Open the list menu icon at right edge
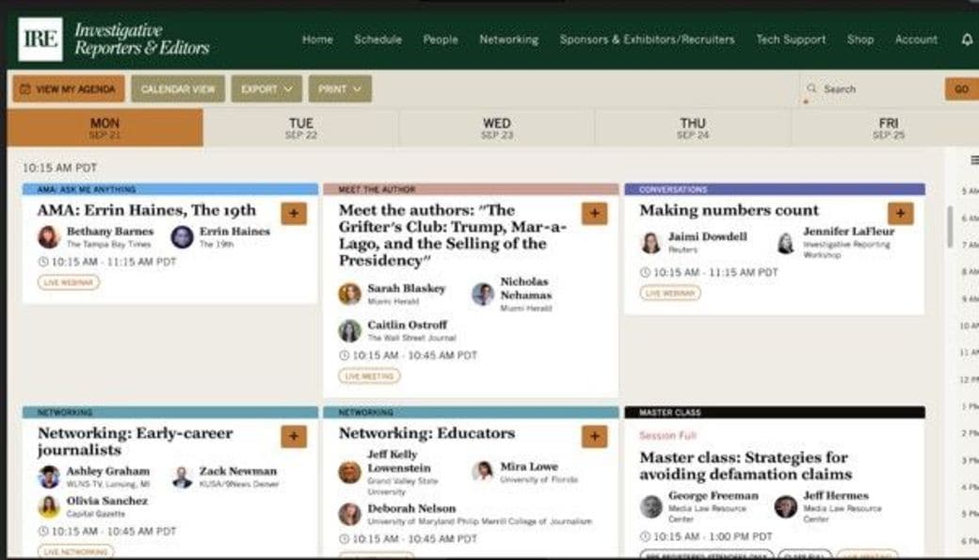This screenshot has height=560, width=979. pyautogui.click(x=974, y=160)
